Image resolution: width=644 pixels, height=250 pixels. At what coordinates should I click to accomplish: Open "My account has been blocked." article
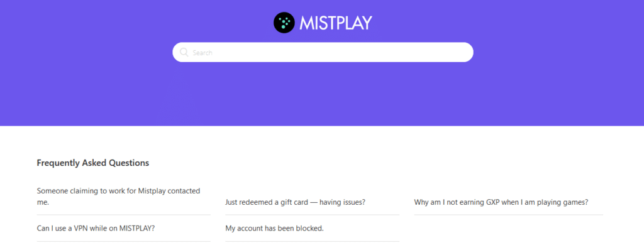(x=274, y=228)
